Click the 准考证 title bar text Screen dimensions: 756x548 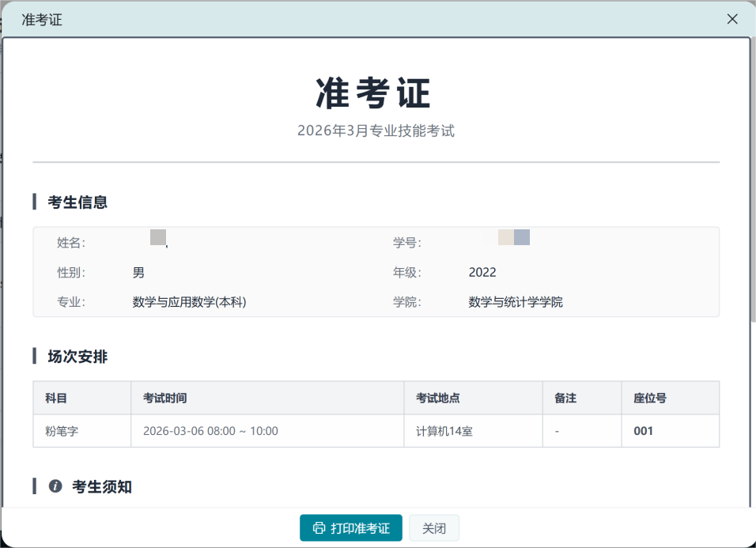click(x=42, y=20)
